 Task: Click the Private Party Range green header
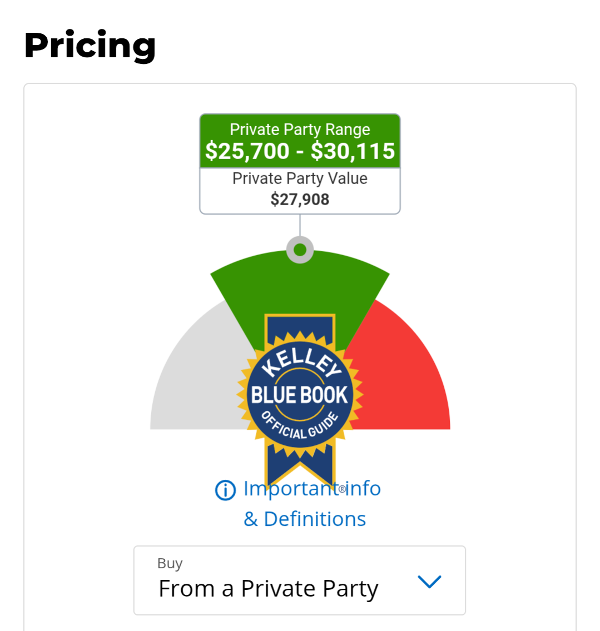click(300, 129)
